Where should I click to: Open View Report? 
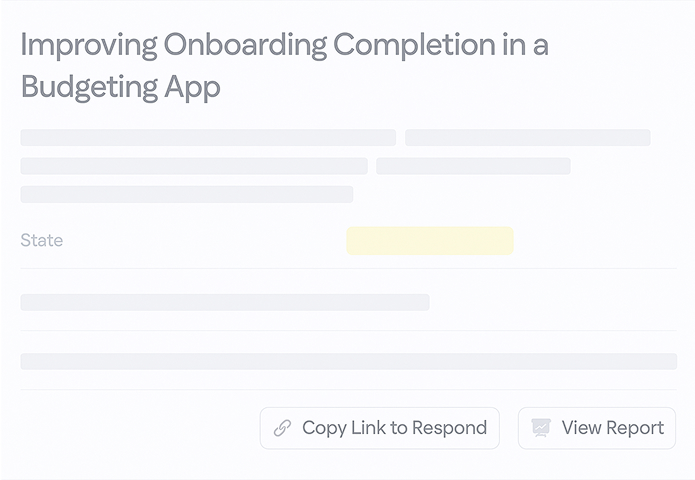(x=597, y=428)
